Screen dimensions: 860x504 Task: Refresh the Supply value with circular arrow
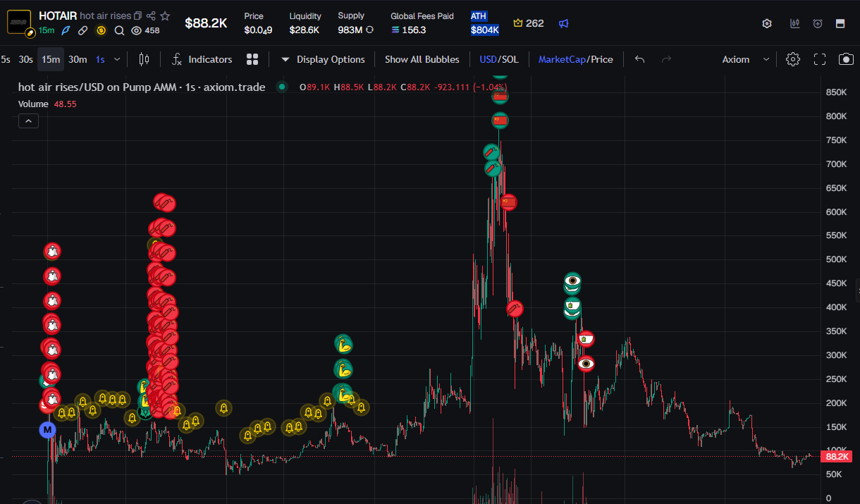click(369, 30)
